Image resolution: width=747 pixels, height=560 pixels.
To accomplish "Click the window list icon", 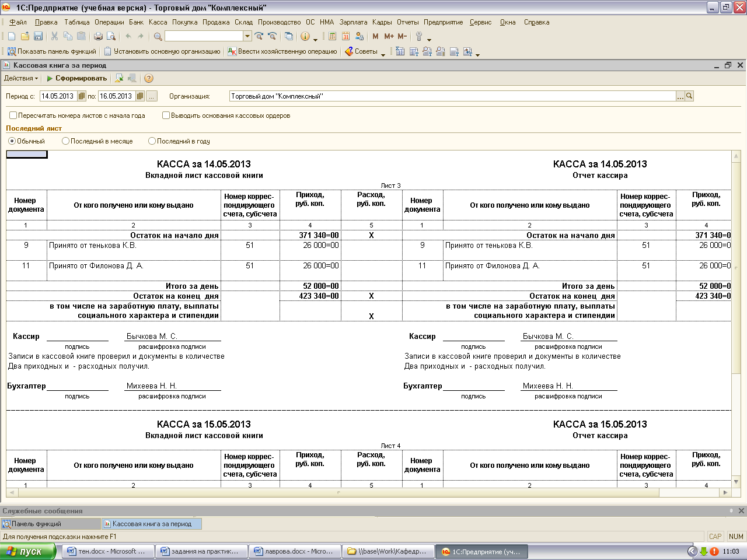I will pyautogui.click(x=289, y=36).
